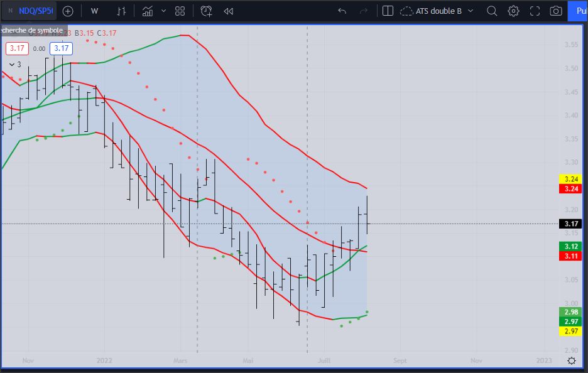The height and width of the screenshot is (373, 588).
Task: Click the Juill label on time axis
Action: (324, 360)
